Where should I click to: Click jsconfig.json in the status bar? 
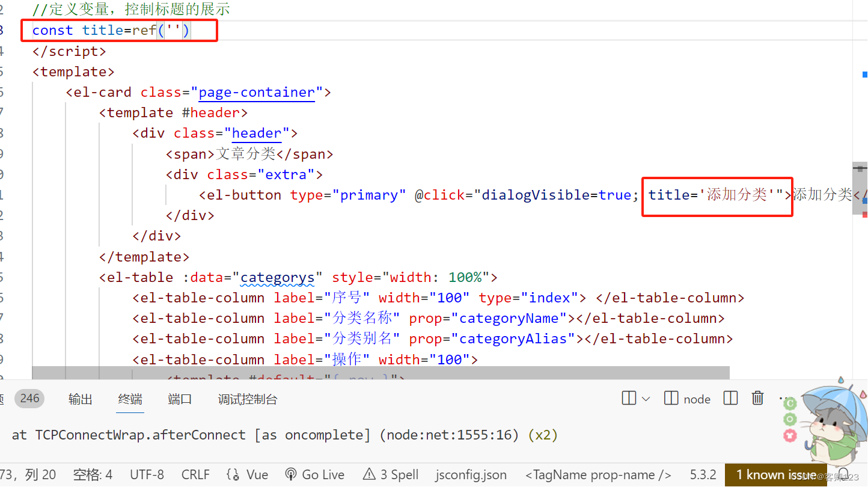click(x=471, y=474)
